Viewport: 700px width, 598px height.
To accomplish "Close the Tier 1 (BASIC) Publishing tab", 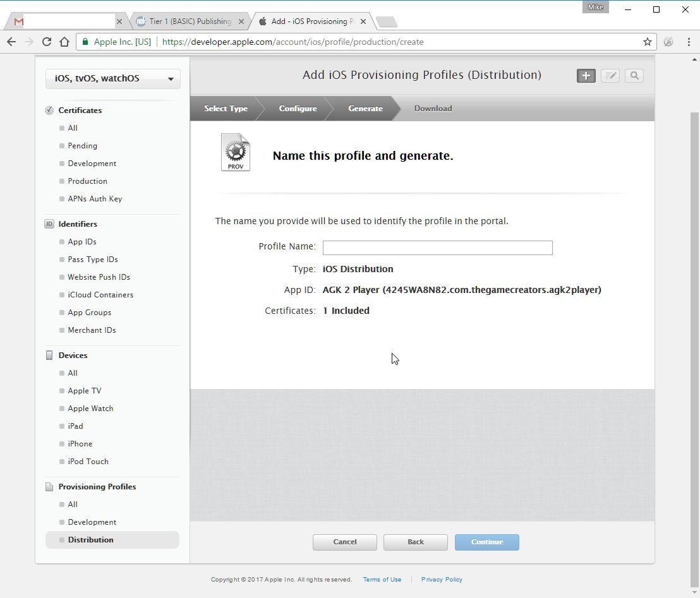I will (241, 21).
